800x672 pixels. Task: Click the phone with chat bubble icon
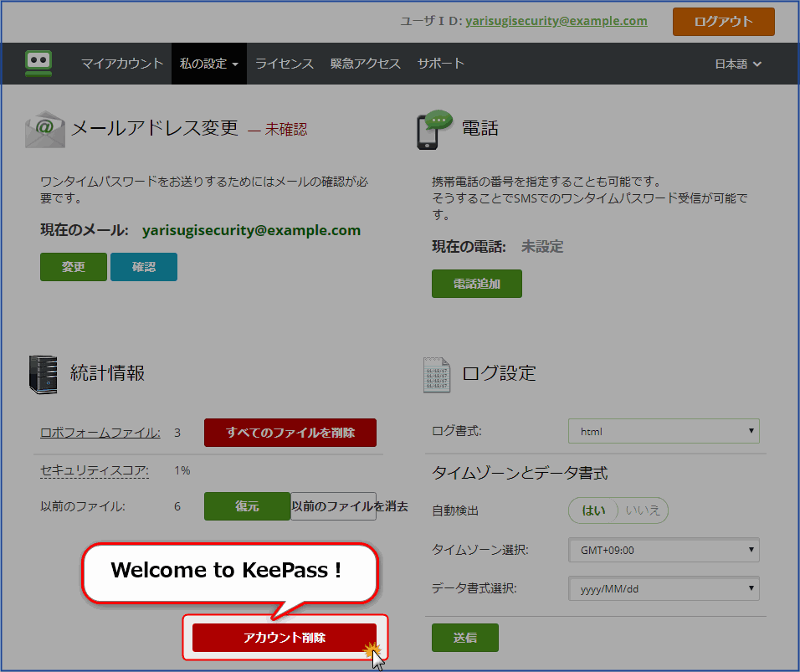[433, 130]
